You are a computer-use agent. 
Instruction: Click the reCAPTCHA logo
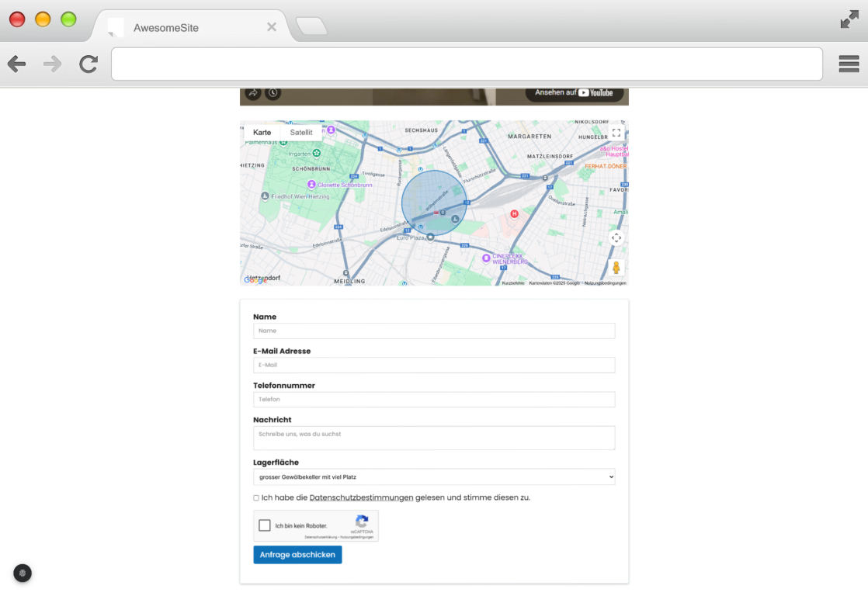coord(362,521)
